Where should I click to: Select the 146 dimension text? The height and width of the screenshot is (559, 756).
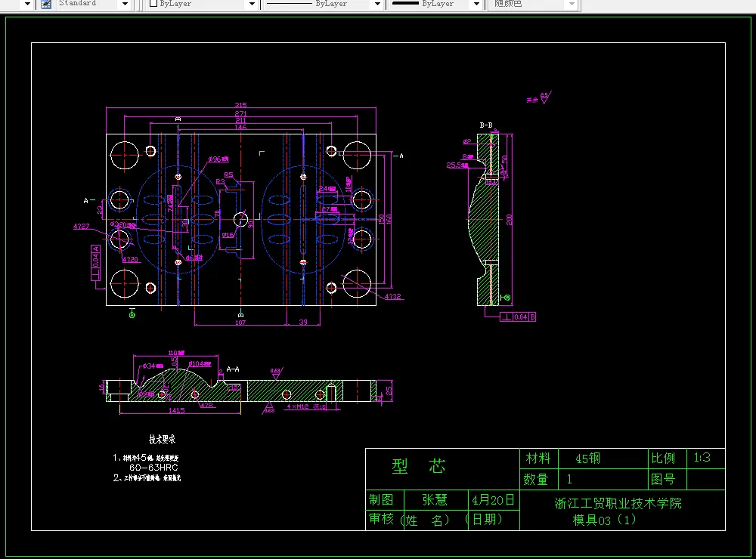coord(240,127)
